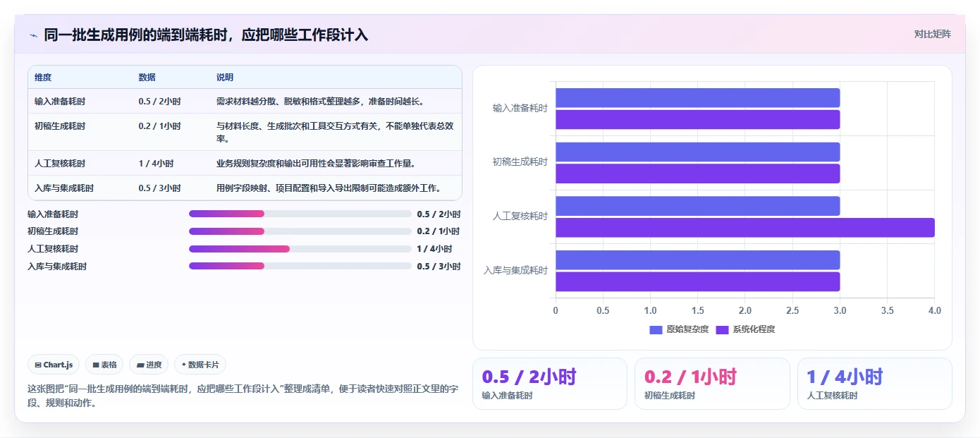Screen dimensions: 980x438
Task: Click the caption paragraph starting 这张图把
Action: click(x=243, y=396)
